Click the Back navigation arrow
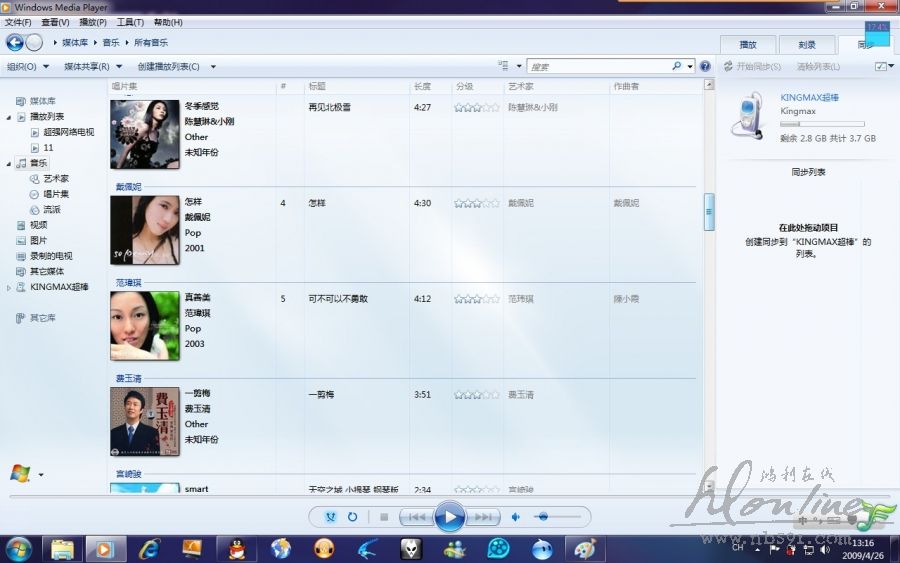This screenshot has width=900, height=563. coord(15,42)
